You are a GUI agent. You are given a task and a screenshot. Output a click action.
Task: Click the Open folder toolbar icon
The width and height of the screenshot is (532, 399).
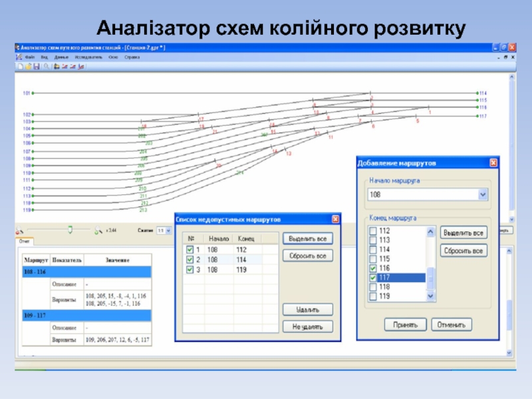point(29,66)
